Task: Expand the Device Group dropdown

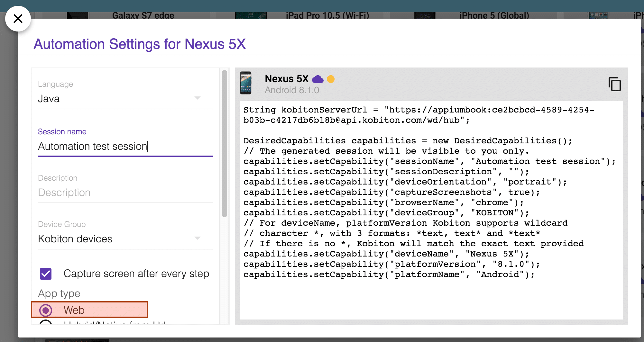Action: tap(125, 239)
